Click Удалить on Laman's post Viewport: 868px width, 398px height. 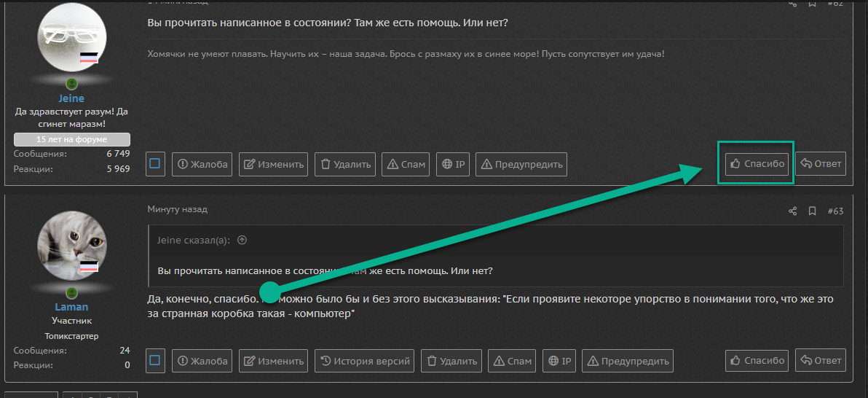click(451, 361)
